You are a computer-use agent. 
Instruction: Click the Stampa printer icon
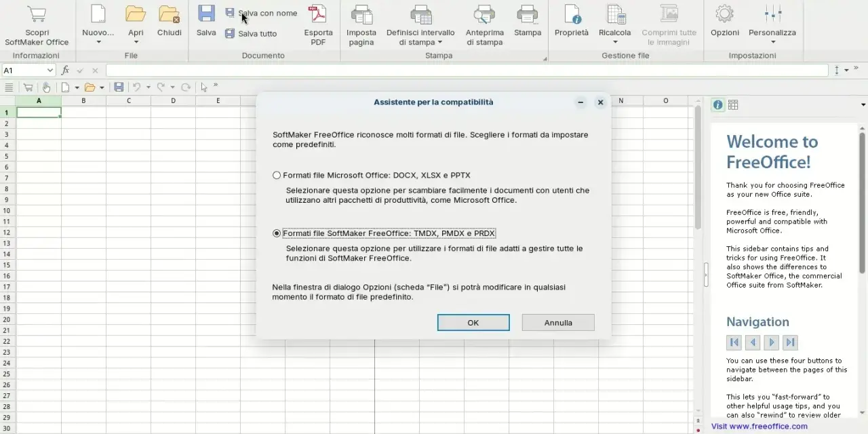click(528, 14)
